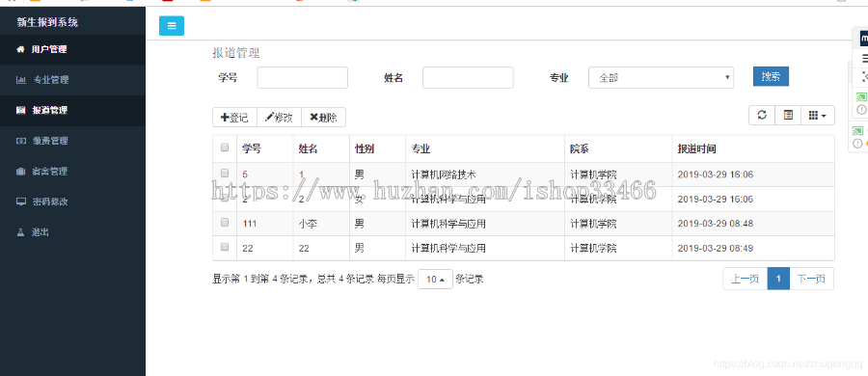This screenshot has height=376, width=868.
Task: Click the 用户管理 home icon
Action: (x=21, y=49)
